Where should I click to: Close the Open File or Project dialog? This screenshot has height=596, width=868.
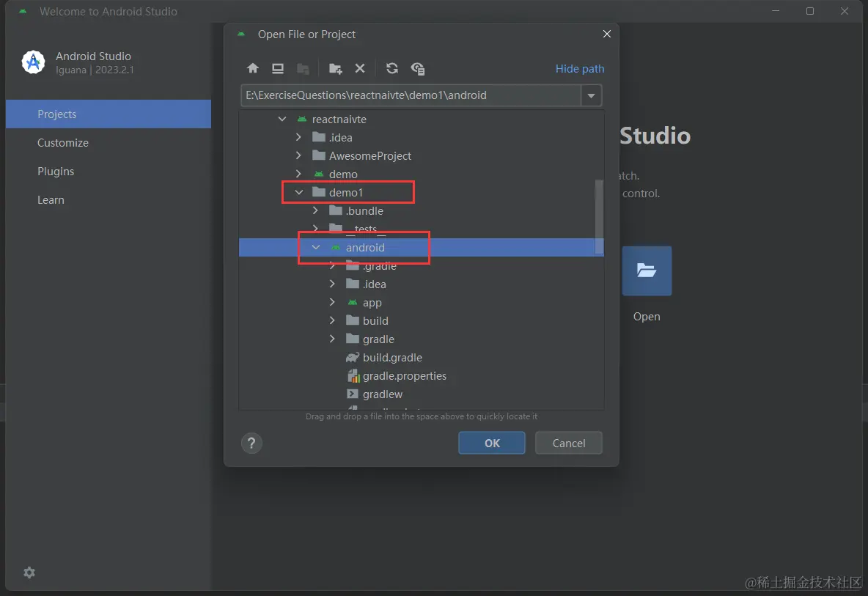(x=607, y=34)
